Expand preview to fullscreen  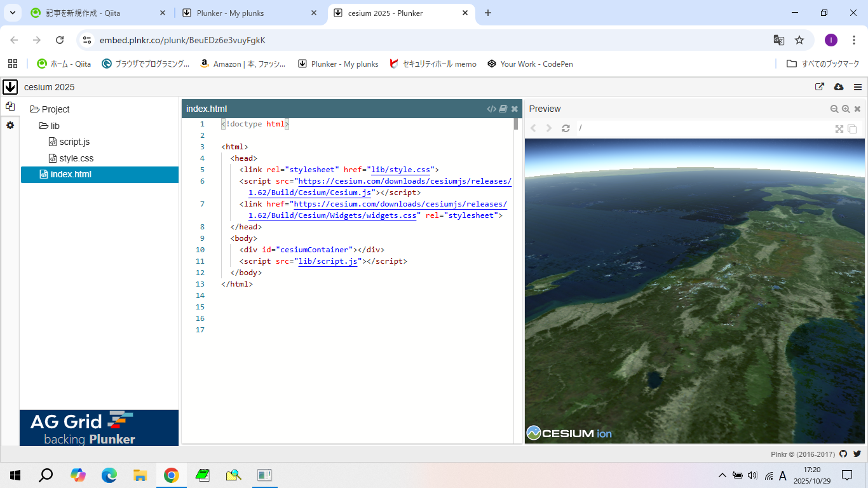tap(839, 129)
